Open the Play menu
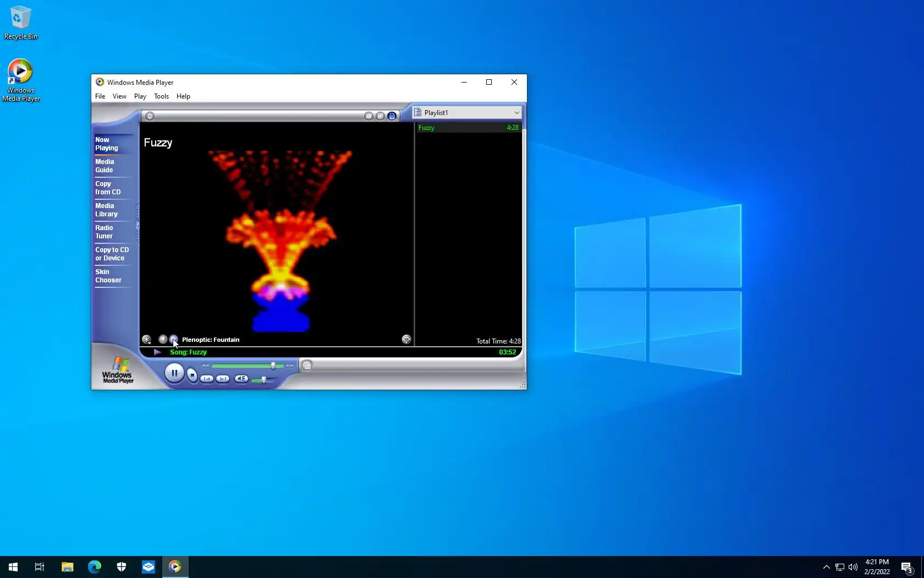This screenshot has width=924, height=578. (140, 96)
